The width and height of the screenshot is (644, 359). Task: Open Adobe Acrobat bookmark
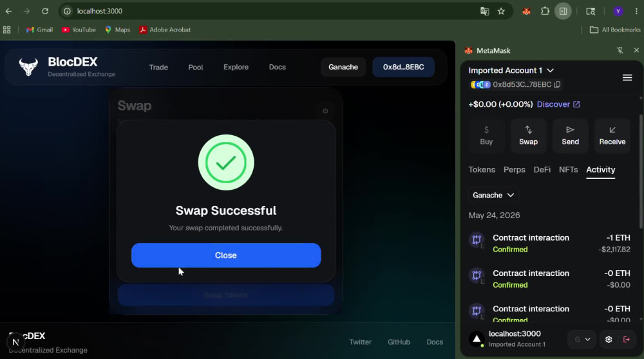click(x=165, y=30)
